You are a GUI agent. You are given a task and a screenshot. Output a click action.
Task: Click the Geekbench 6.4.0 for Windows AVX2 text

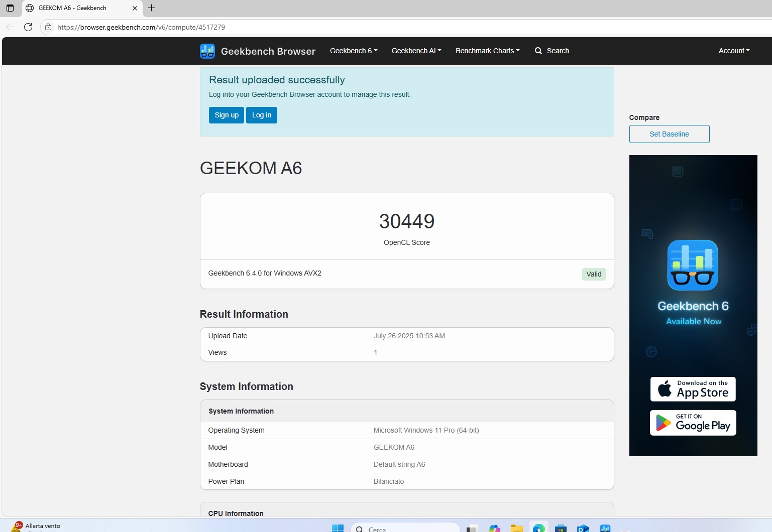[265, 273]
